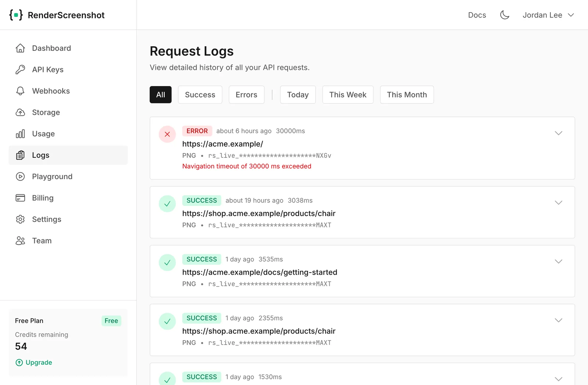Click the Playground play-circle icon
The image size is (588, 385).
tap(20, 177)
